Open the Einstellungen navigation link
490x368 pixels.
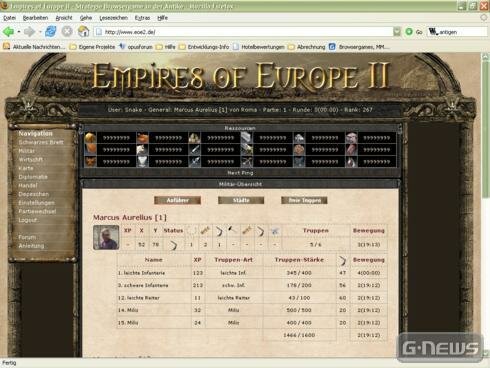click(36, 203)
